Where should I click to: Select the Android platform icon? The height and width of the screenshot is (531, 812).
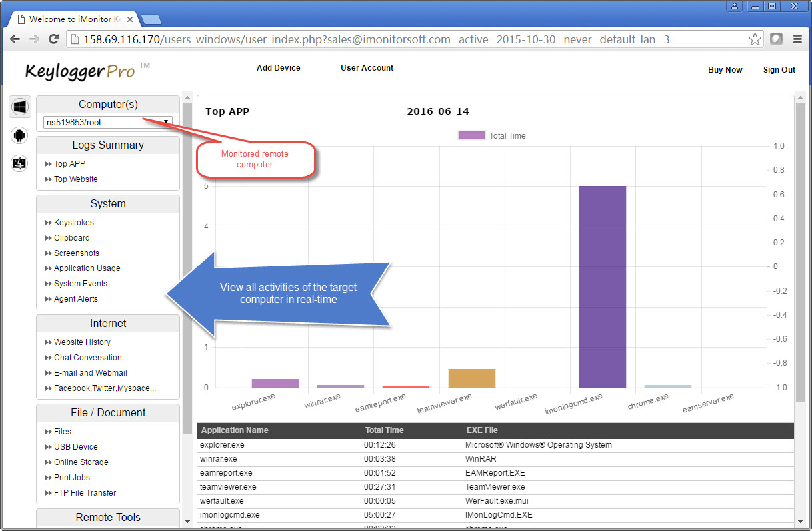pyautogui.click(x=20, y=135)
